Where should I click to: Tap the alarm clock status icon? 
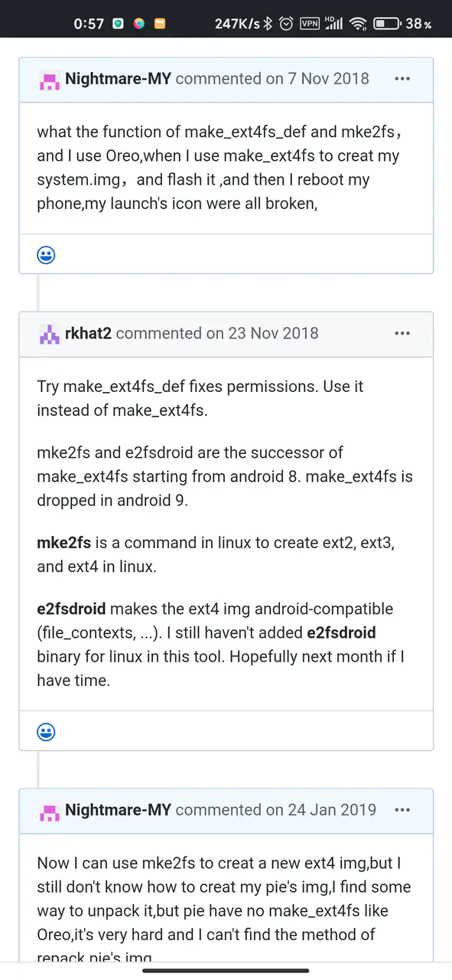tap(286, 23)
